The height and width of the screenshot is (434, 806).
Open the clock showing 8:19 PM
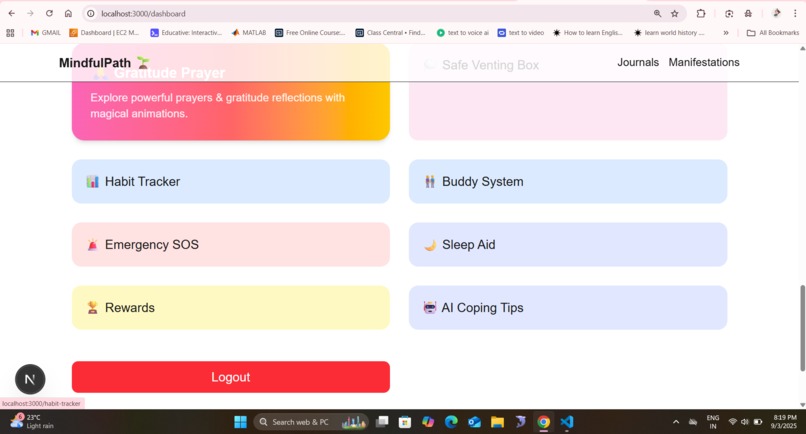point(784,422)
